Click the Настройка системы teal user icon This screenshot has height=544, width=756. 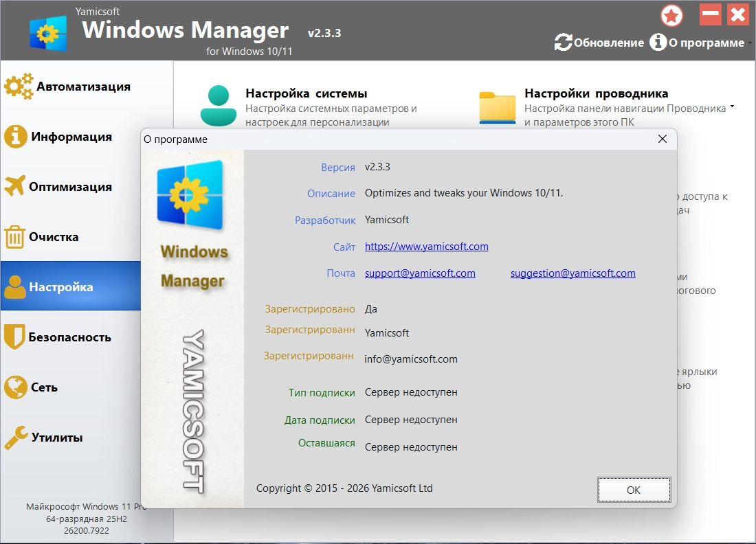(x=219, y=106)
